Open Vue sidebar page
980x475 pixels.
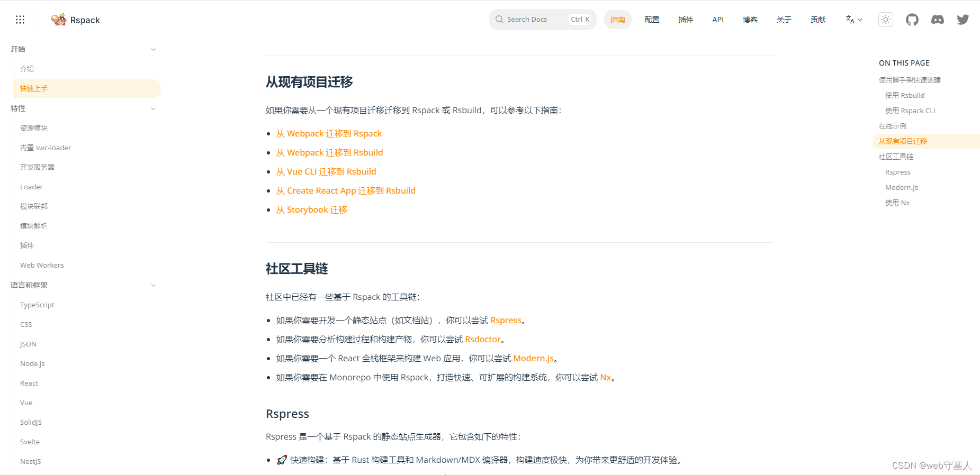point(26,403)
